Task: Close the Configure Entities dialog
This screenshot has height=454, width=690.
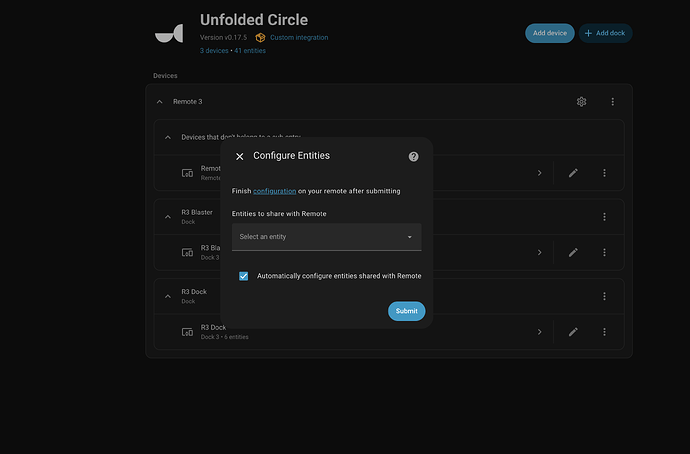Action: (239, 156)
